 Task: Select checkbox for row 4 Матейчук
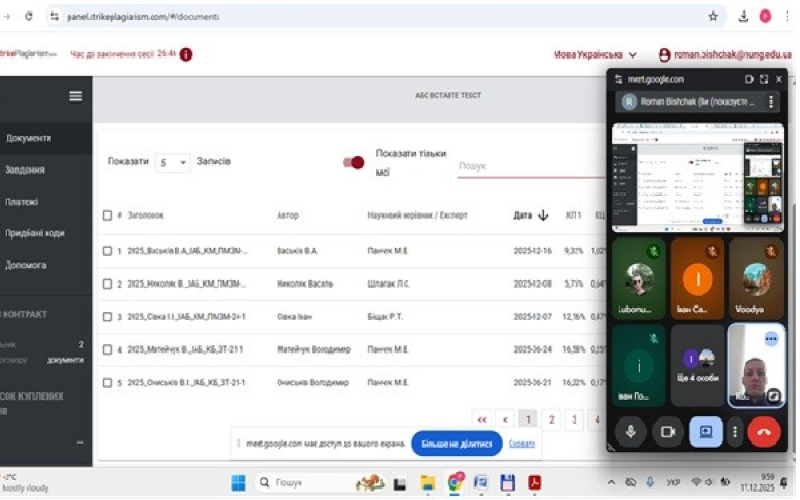click(107, 349)
